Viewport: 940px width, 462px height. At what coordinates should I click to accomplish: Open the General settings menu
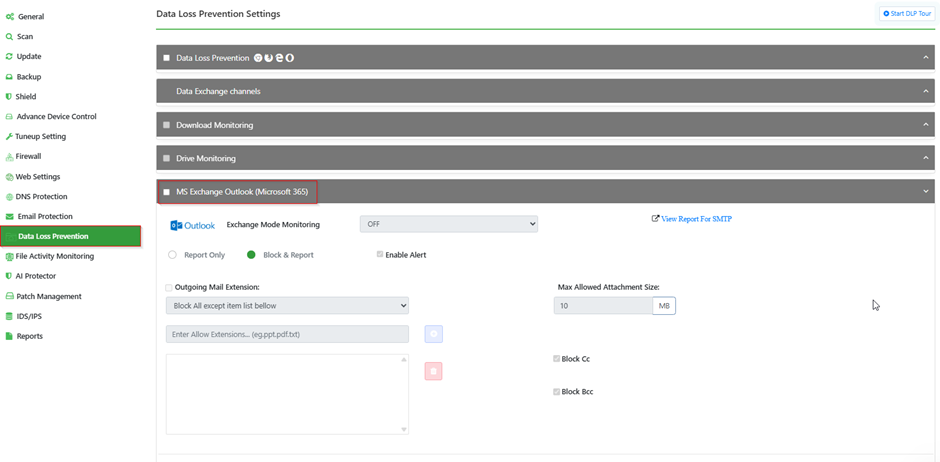tap(31, 17)
